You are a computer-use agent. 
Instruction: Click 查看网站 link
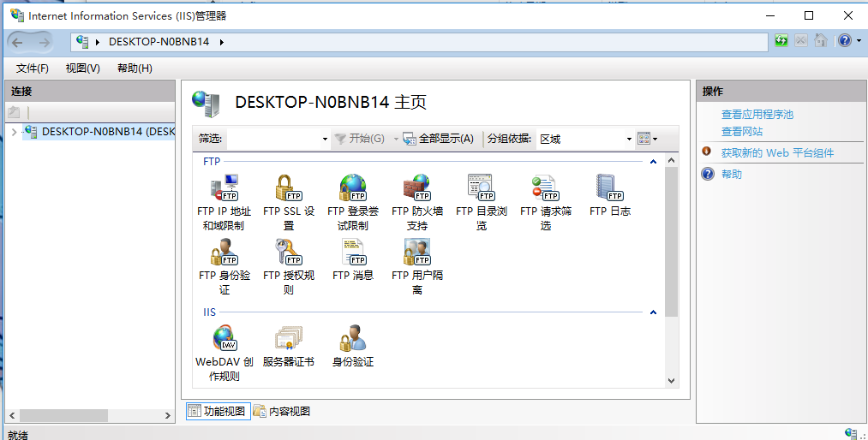tap(742, 132)
